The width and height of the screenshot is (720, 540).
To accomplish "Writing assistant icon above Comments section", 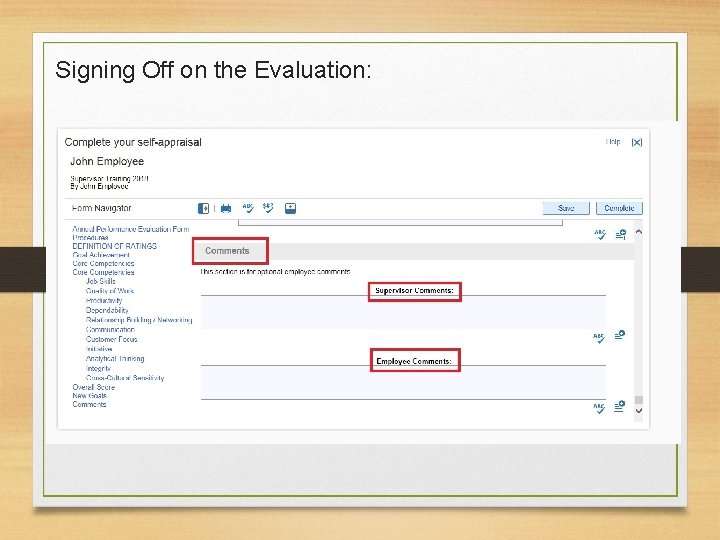I will [621, 234].
